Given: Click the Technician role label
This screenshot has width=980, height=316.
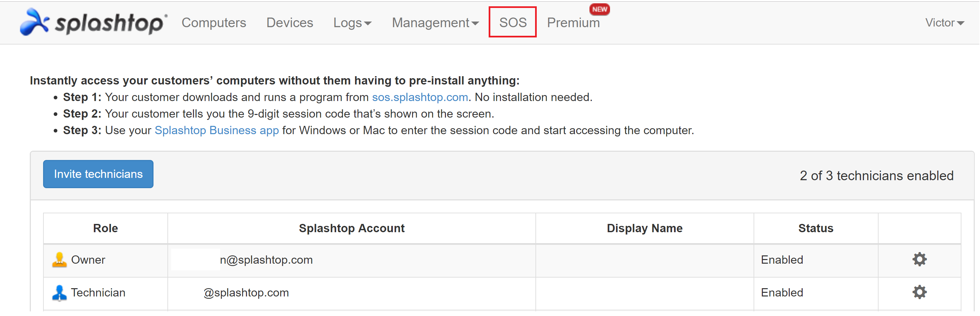Looking at the screenshot, I should pos(98,293).
